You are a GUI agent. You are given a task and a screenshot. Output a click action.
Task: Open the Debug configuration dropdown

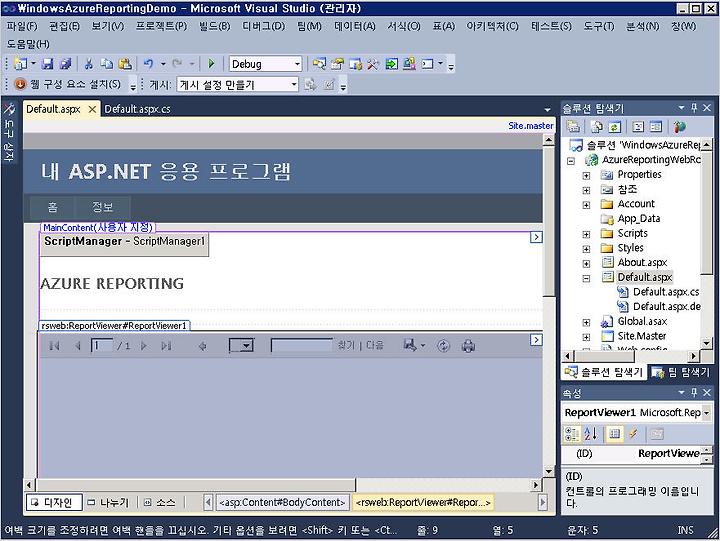click(297, 64)
